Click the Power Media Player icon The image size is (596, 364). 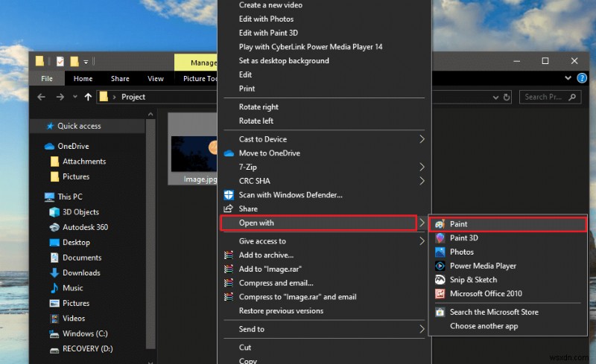(x=440, y=266)
